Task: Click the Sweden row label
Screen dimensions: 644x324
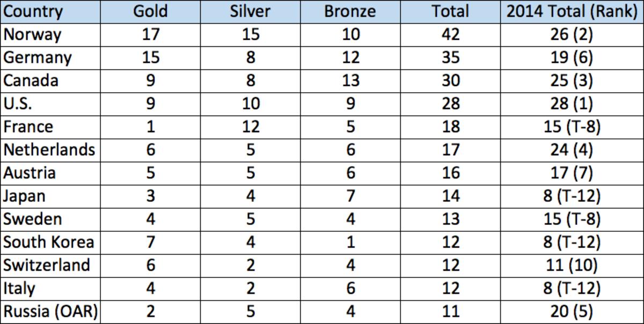Action: [32, 219]
